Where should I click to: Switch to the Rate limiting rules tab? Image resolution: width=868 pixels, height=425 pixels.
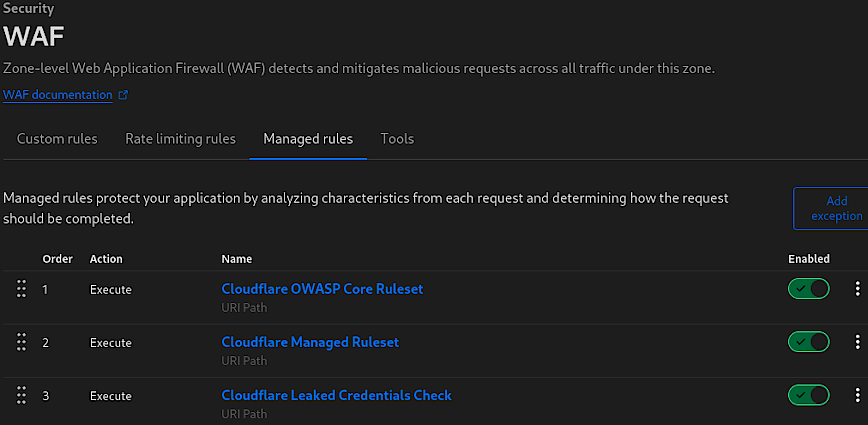coord(180,138)
